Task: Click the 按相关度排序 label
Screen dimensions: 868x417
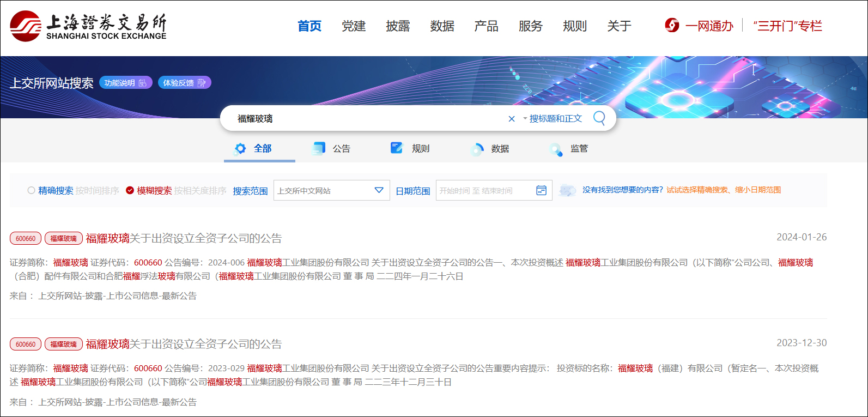Action: [x=200, y=190]
